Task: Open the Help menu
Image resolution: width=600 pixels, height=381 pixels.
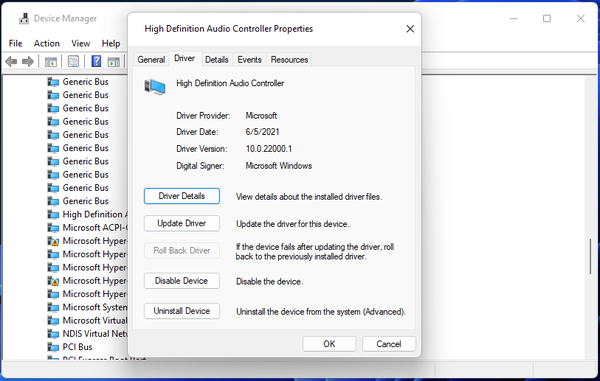Action: tap(111, 43)
